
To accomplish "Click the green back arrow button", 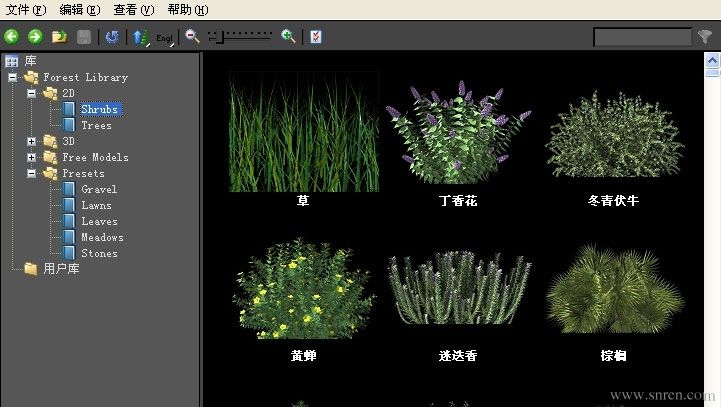I will [11, 36].
